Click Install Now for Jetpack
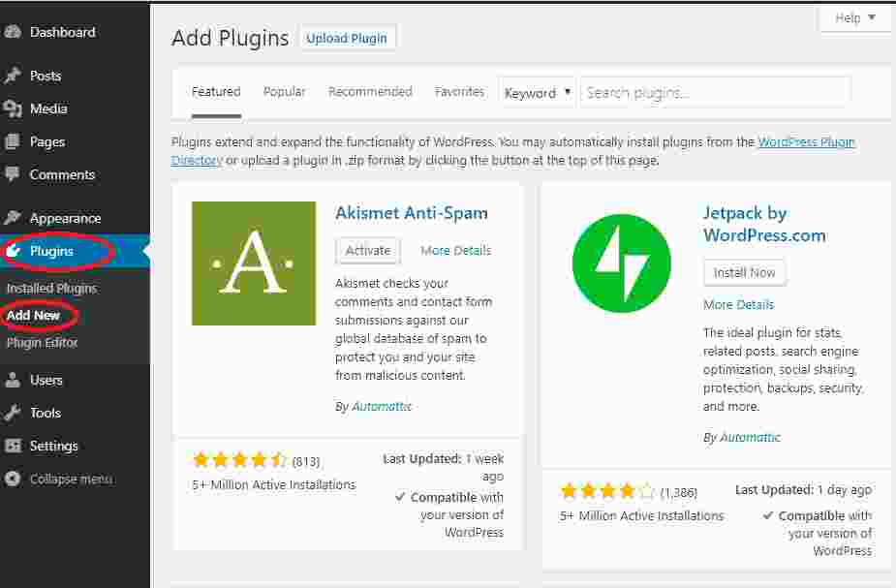Image resolution: width=896 pixels, height=588 pixels. [x=744, y=273]
